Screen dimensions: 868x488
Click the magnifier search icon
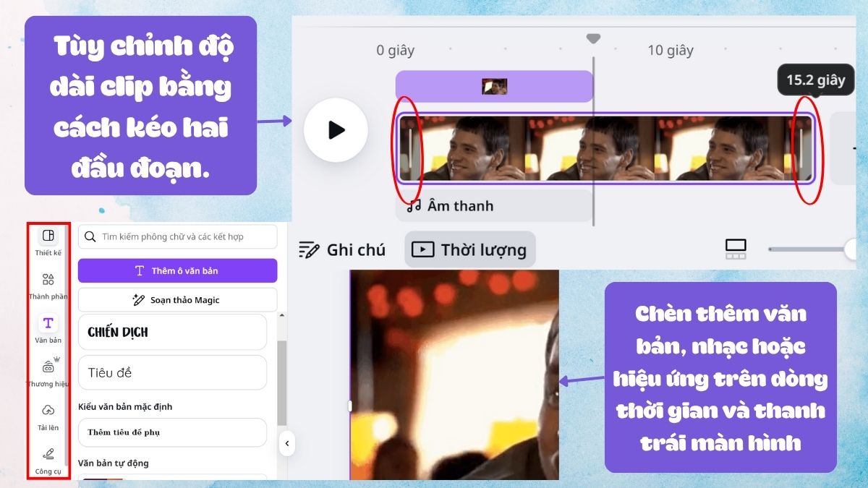point(90,236)
